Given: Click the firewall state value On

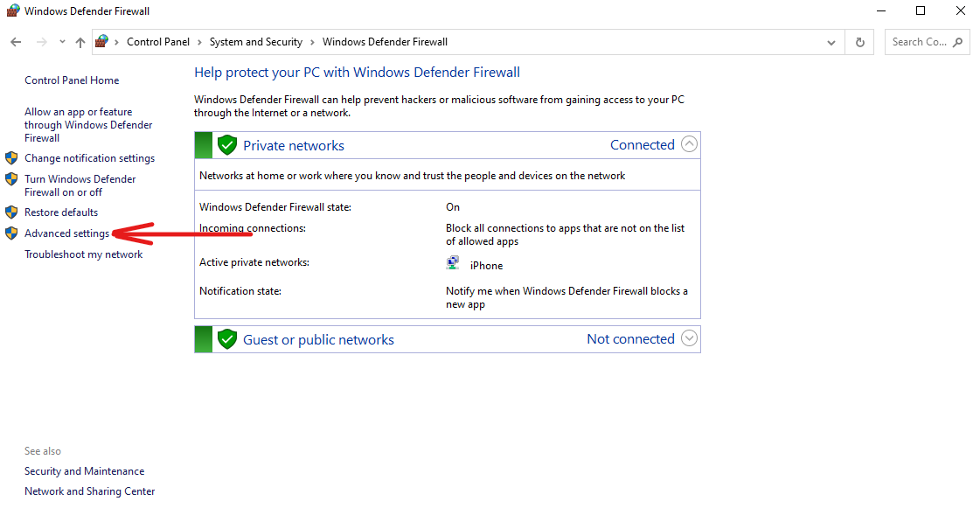Looking at the screenshot, I should (x=453, y=207).
